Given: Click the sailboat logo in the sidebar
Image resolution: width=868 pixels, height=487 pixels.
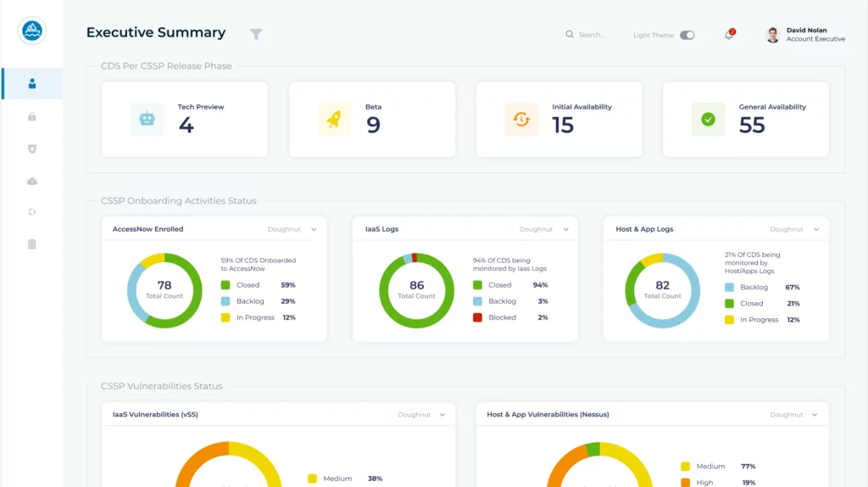Looking at the screenshot, I should click(x=32, y=31).
